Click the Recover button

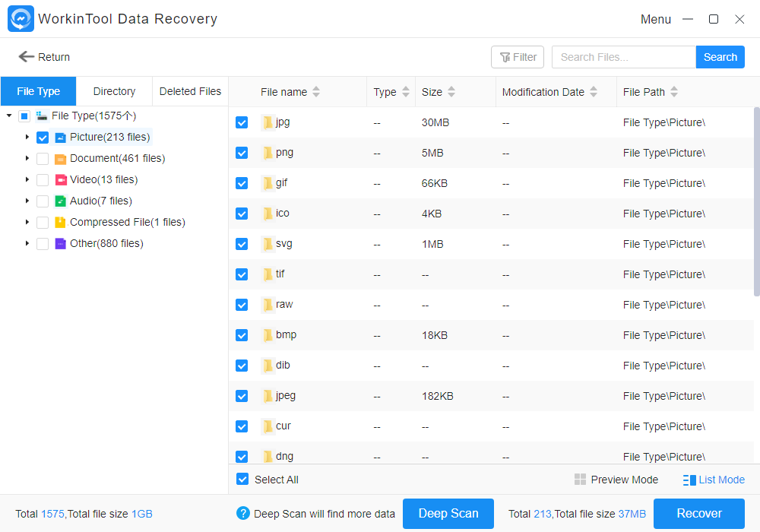[x=699, y=513]
